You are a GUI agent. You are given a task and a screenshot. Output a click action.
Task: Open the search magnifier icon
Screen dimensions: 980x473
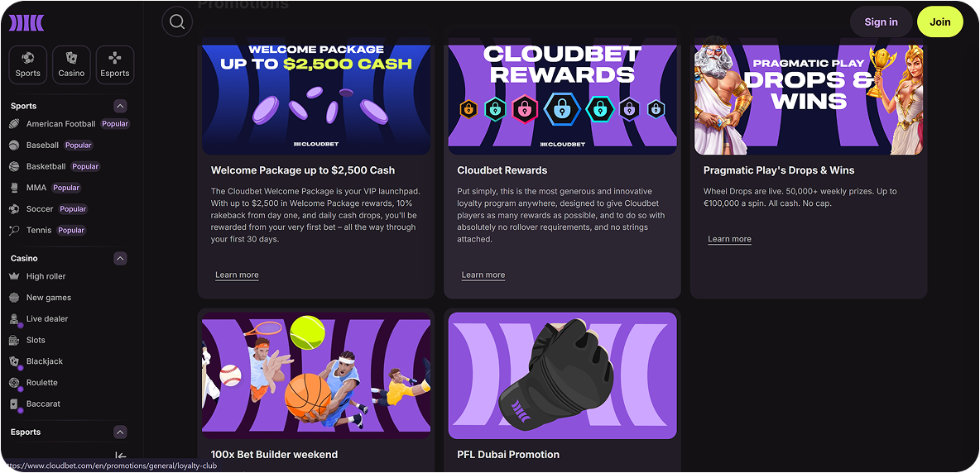pos(177,21)
